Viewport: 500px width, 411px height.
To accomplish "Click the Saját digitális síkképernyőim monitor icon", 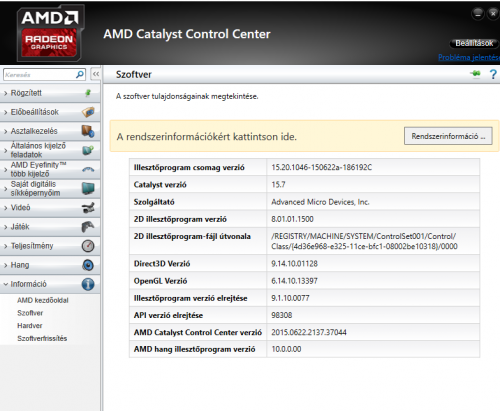I will tap(88, 189).
